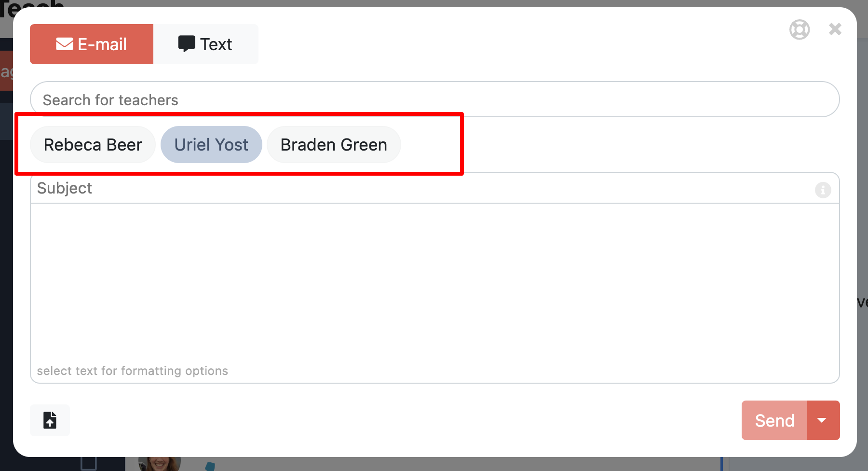The width and height of the screenshot is (868, 471).
Task: Click the envelope icon on E-mail tab
Action: [x=65, y=44]
